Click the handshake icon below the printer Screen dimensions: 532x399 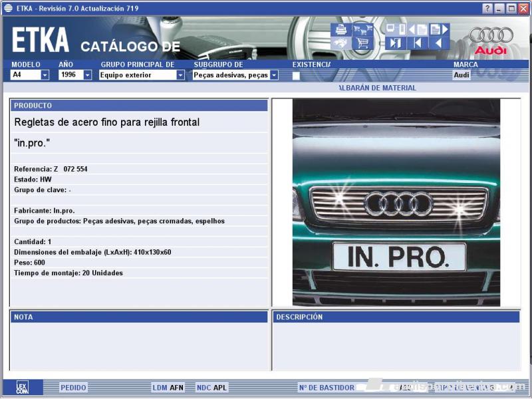point(341,43)
